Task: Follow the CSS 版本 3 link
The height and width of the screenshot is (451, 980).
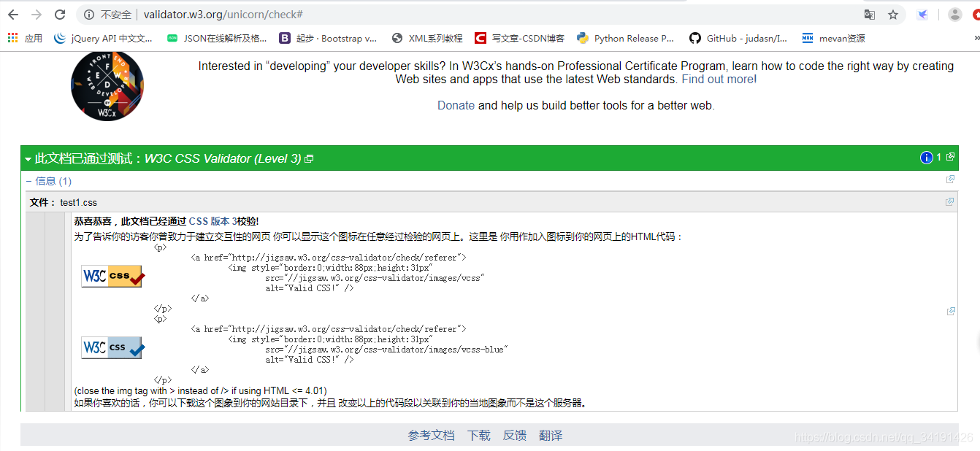Action: 213,221
